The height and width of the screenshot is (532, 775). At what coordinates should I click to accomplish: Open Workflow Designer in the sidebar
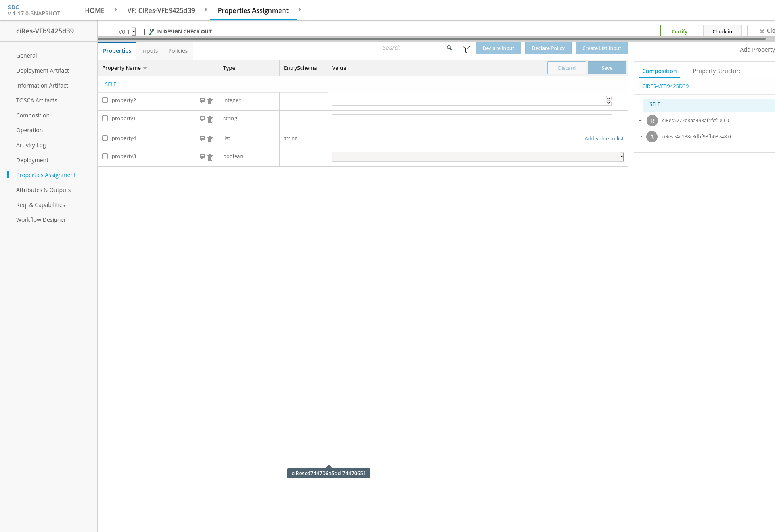41,220
